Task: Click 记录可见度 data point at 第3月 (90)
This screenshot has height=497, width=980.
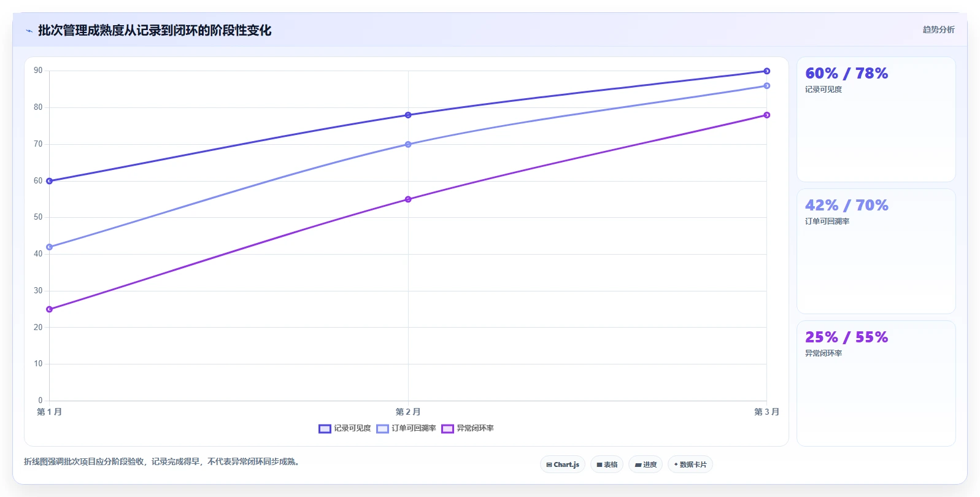Action: point(766,71)
